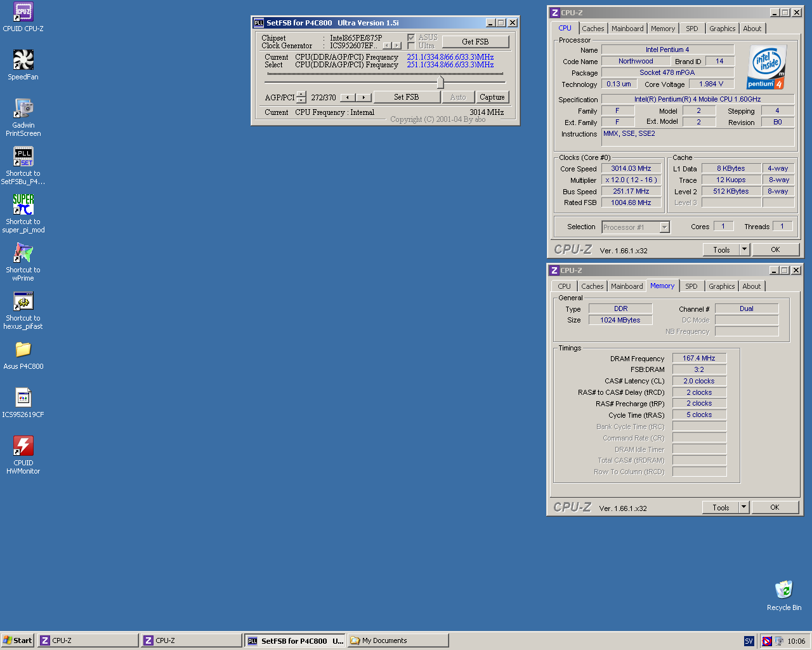Switch to first CPU-Z taskbar button
812x650 pixels.
pos(88,640)
